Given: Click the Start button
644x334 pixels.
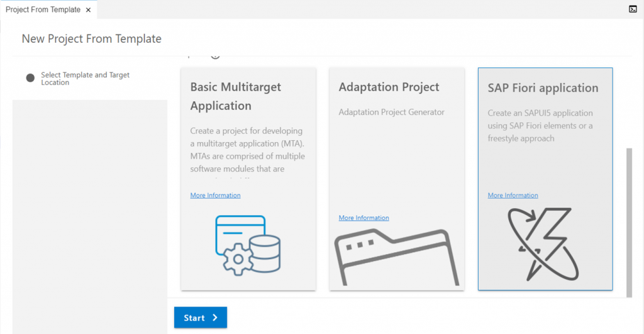Looking at the screenshot, I should pyautogui.click(x=201, y=317).
